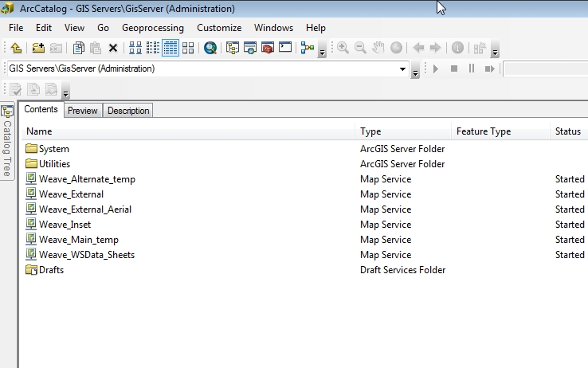The height and width of the screenshot is (368, 588).
Task: Click the Copy toolbar icon
Action: pyautogui.click(x=78, y=48)
